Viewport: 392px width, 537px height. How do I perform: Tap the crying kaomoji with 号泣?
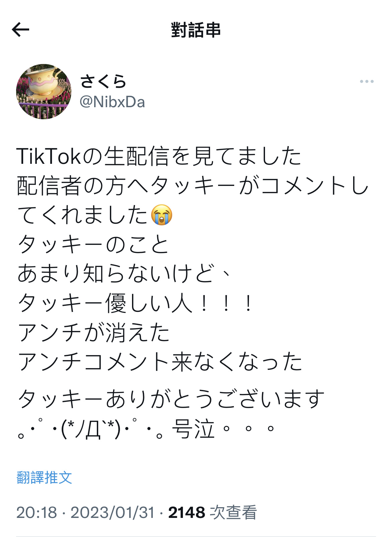146,429
